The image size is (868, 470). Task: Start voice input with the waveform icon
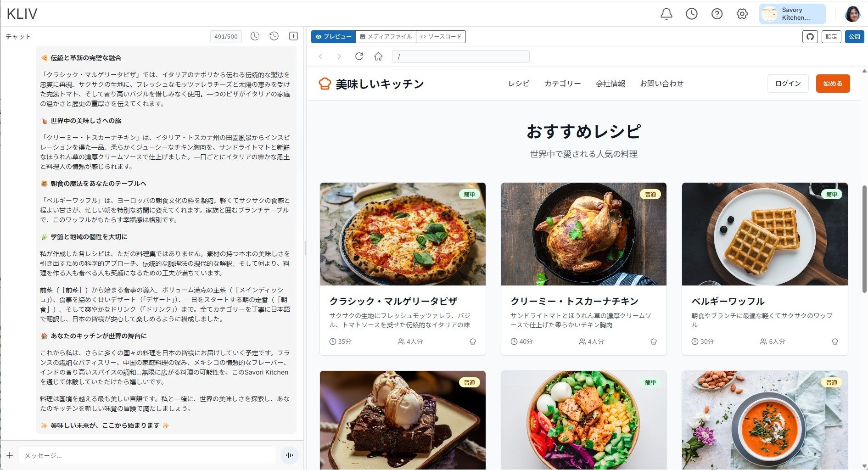point(290,455)
